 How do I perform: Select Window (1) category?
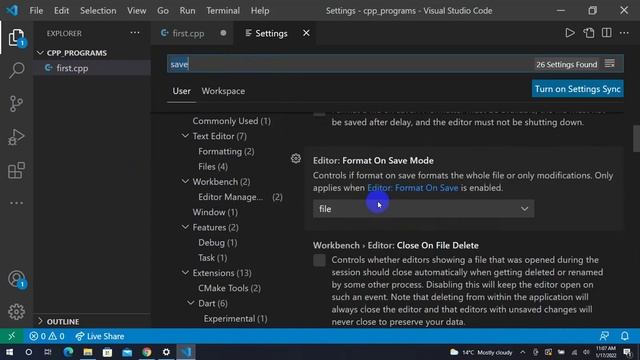(215, 212)
